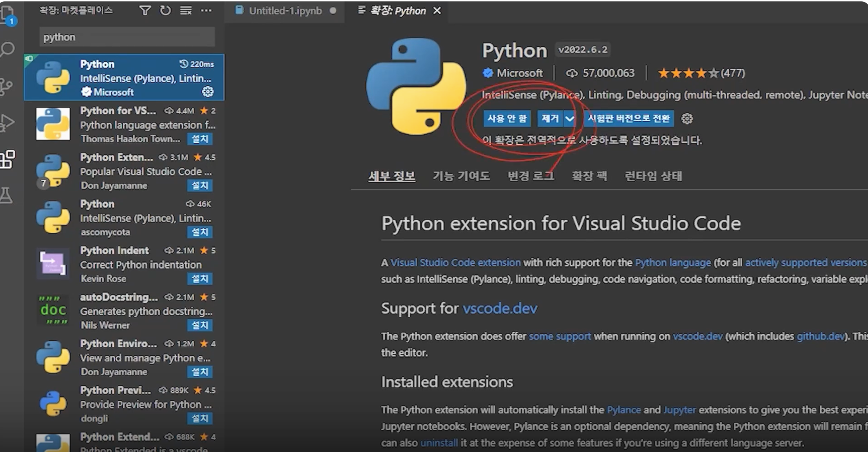Screen dimensions: 868x452
Task: Open the some support link
Action: click(560, 336)
